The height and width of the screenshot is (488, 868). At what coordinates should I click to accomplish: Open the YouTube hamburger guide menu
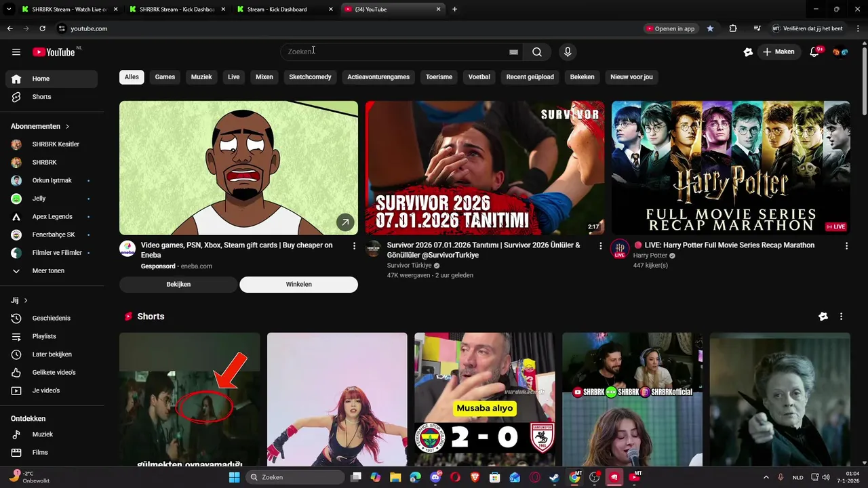click(x=16, y=52)
